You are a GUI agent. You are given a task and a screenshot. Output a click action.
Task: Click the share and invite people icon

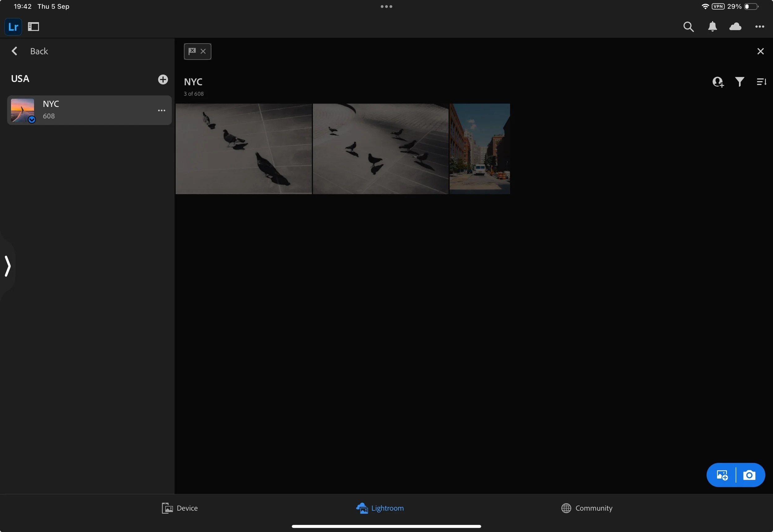718,82
